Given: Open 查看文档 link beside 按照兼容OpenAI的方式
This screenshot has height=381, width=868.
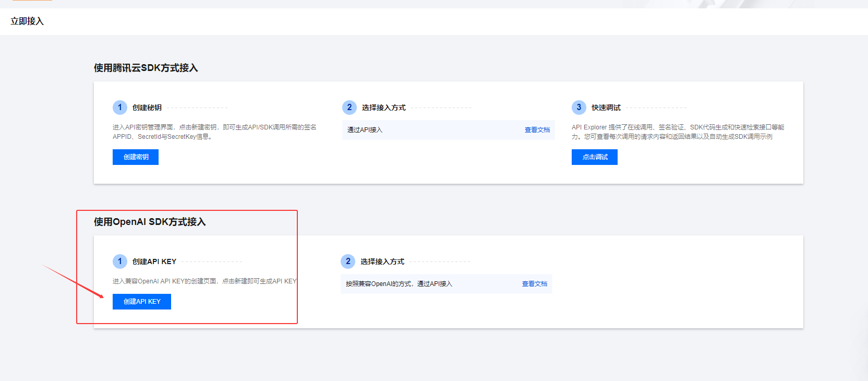Looking at the screenshot, I should 535,284.
